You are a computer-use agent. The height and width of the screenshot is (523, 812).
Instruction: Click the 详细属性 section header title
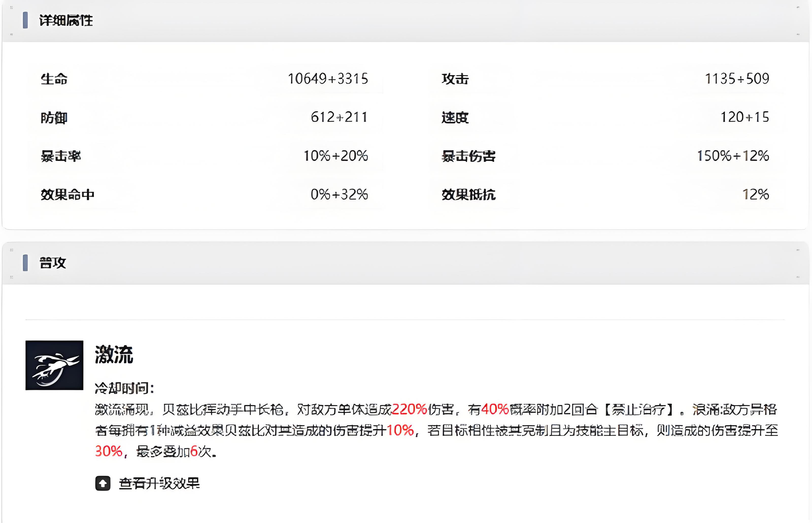click(x=66, y=20)
